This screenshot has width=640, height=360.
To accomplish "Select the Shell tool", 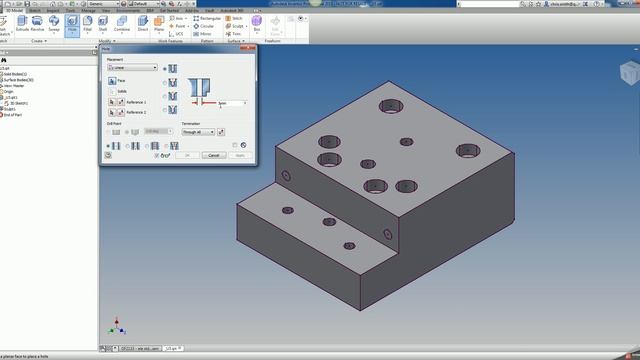I will (x=102, y=24).
